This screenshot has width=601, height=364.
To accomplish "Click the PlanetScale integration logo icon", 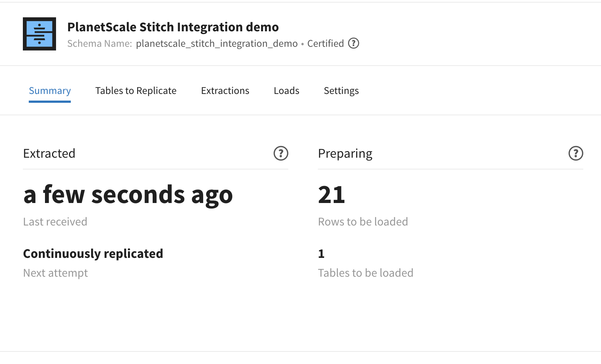I will 39,34.
